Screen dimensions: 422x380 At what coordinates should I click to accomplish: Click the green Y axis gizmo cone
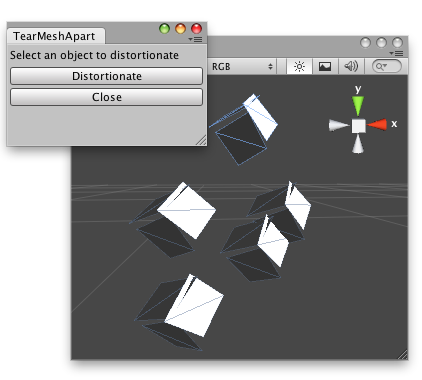tap(358, 106)
